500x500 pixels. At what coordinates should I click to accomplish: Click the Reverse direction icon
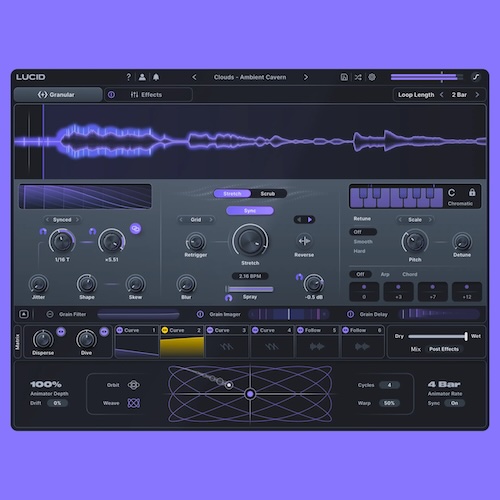click(304, 241)
